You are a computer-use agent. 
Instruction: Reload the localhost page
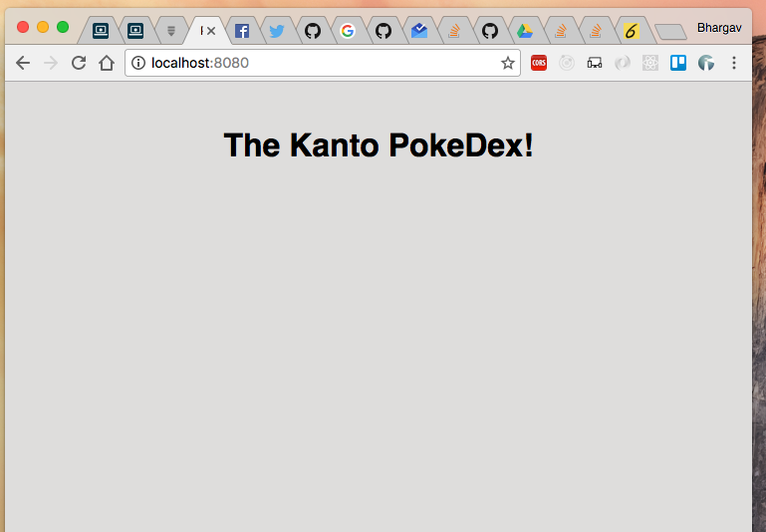pos(79,63)
